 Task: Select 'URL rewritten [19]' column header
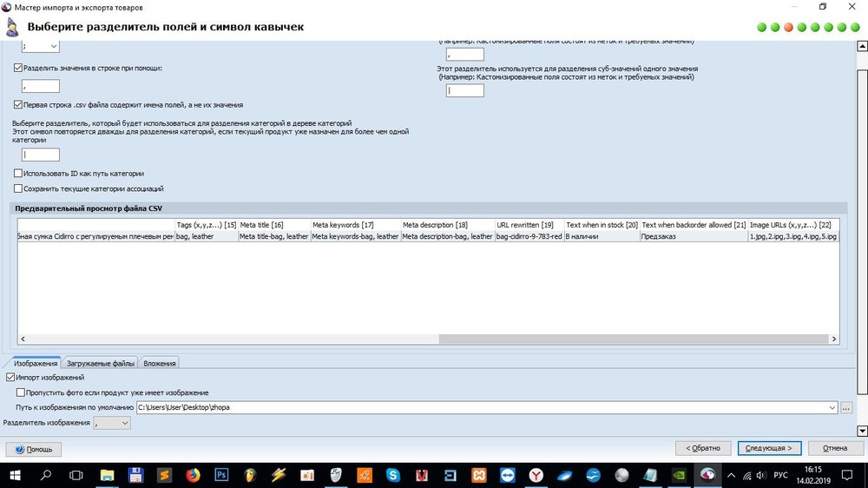(529, 225)
